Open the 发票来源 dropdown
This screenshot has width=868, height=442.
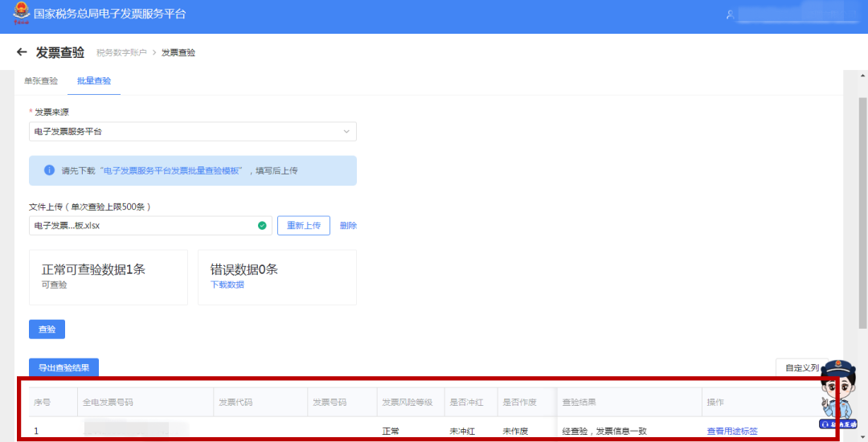193,132
